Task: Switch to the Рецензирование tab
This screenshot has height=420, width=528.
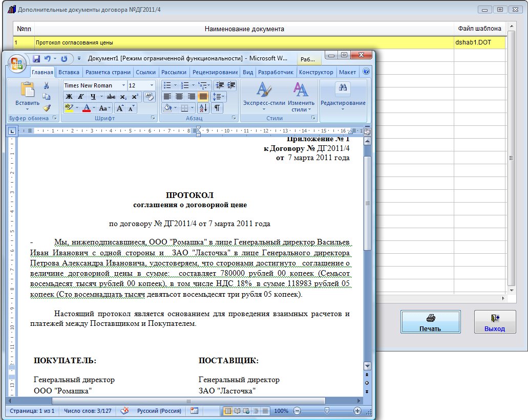Action: pos(215,72)
